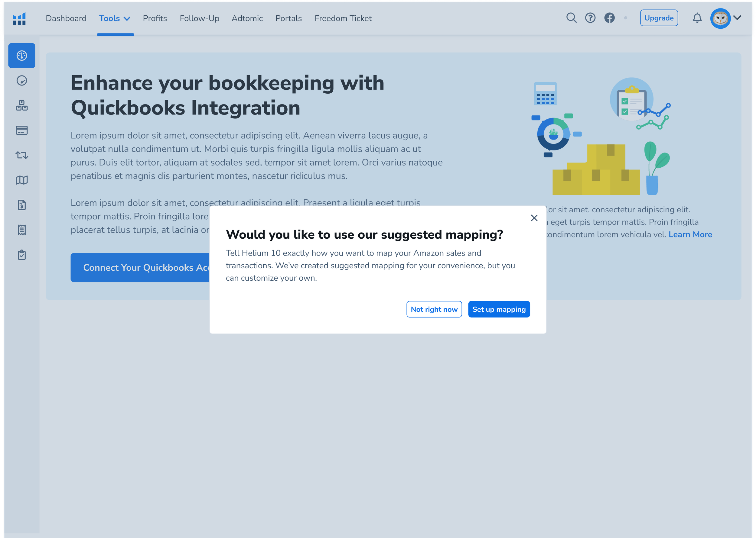
Task: Select the dashboard gauge sidebar icon
Action: coord(22,56)
